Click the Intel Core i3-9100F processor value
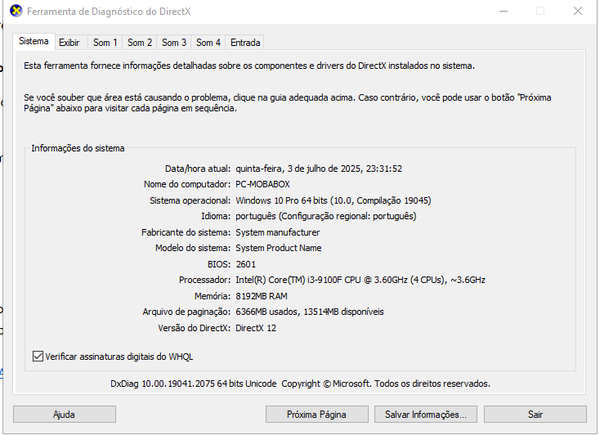600x436 pixels. [360, 280]
